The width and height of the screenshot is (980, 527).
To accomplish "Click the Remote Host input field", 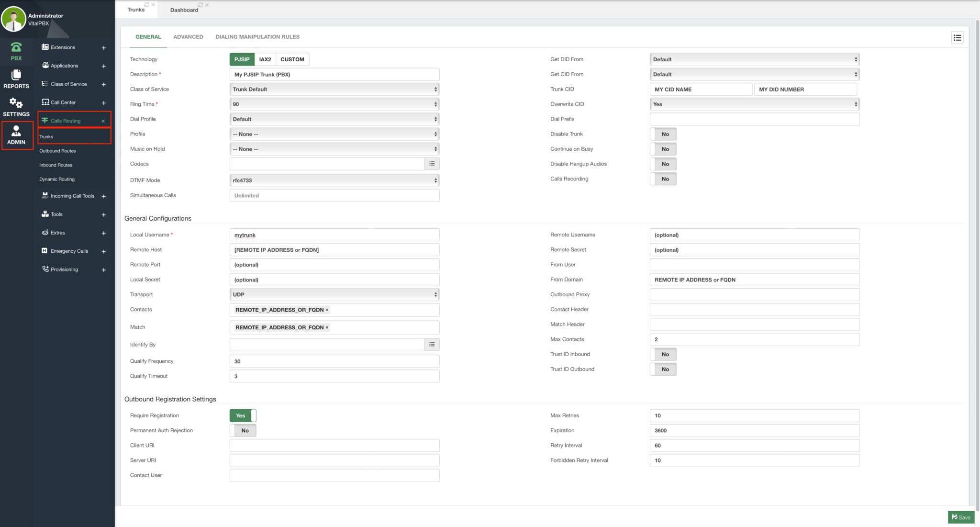I will point(334,250).
